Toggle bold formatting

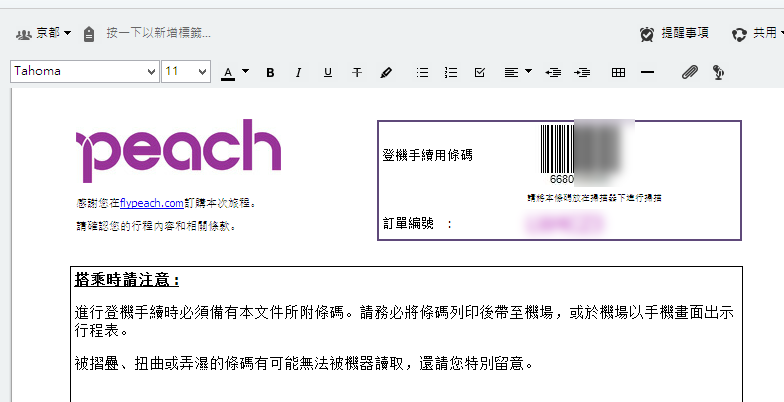click(270, 73)
